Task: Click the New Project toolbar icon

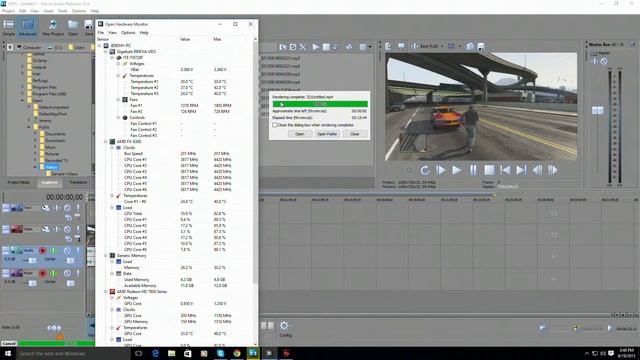Action: pyautogui.click(x=53, y=27)
